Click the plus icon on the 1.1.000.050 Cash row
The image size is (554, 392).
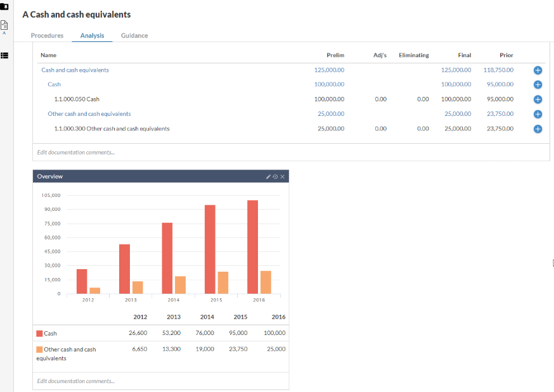[x=538, y=99]
